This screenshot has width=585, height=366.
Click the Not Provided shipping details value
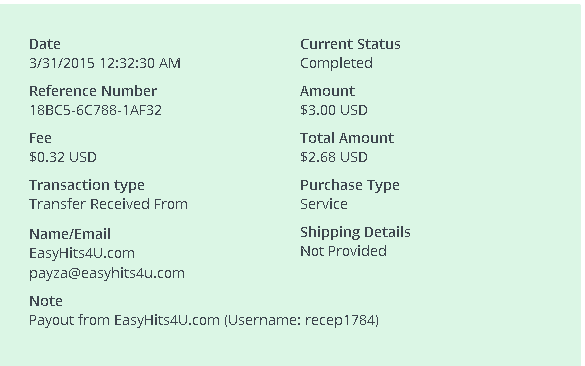click(x=343, y=251)
